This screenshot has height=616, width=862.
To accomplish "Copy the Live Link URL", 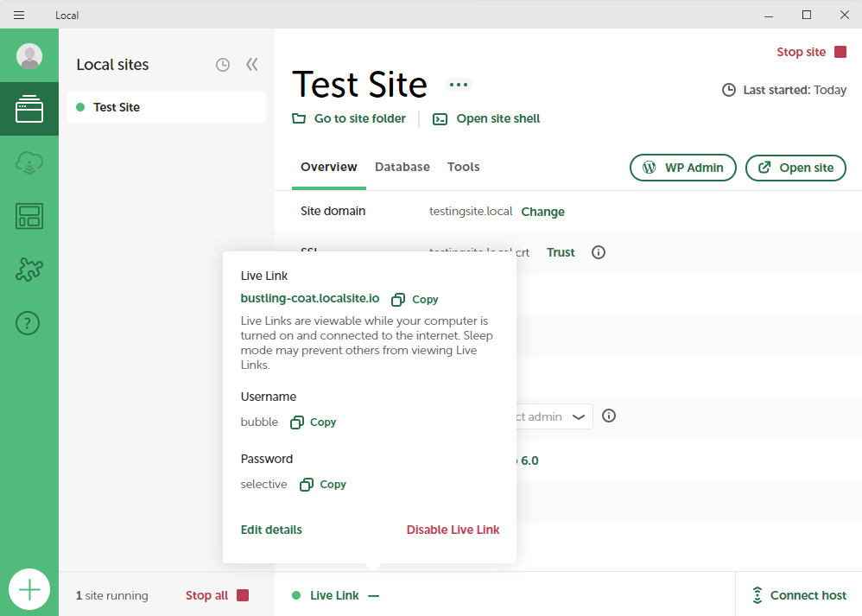I will tap(415, 300).
